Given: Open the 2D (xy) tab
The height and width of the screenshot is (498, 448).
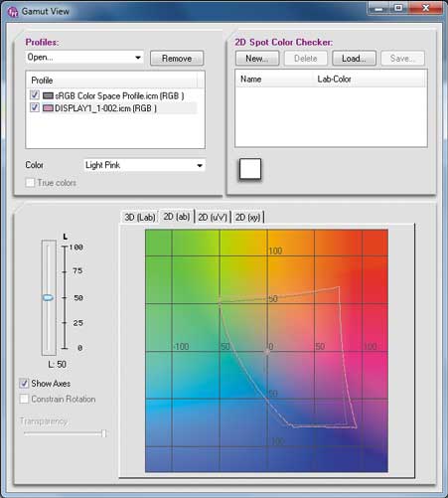Looking at the screenshot, I should 247,218.
